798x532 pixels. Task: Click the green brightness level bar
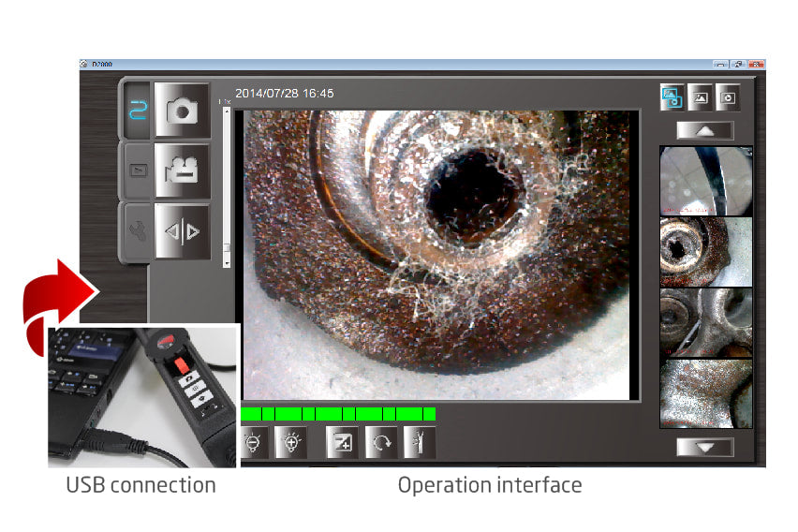[x=337, y=413]
